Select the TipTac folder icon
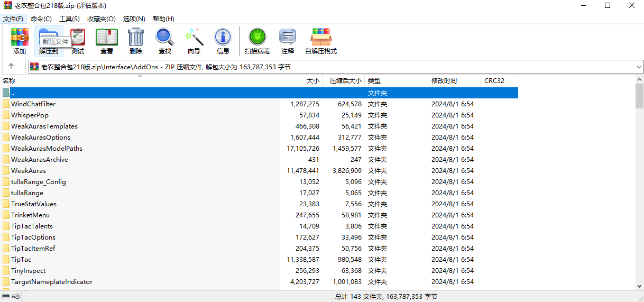This screenshot has height=302, width=644. [x=6, y=260]
